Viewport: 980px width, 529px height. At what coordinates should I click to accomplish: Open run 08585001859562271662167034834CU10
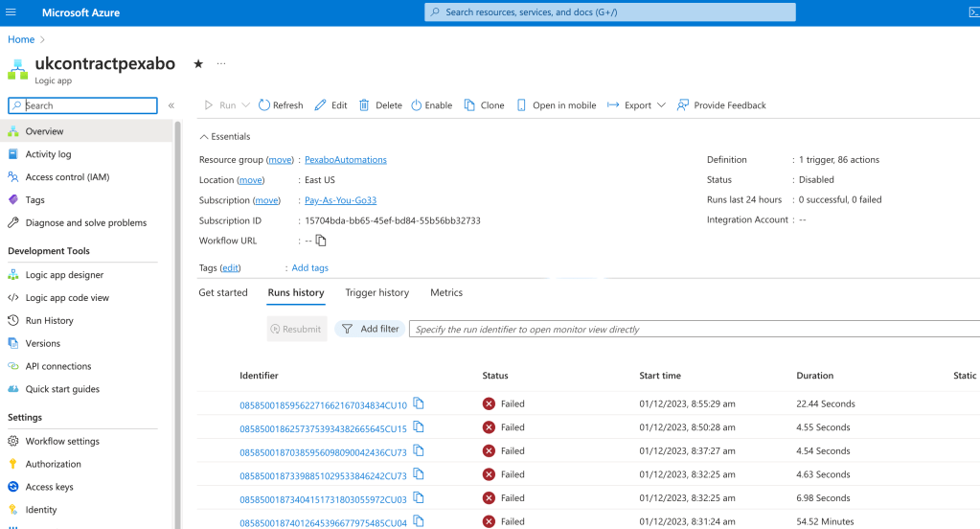tap(323, 405)
